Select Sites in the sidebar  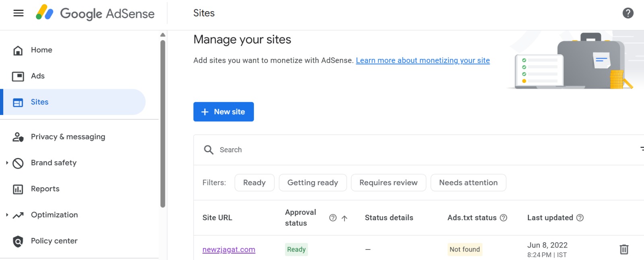[73, 102]
